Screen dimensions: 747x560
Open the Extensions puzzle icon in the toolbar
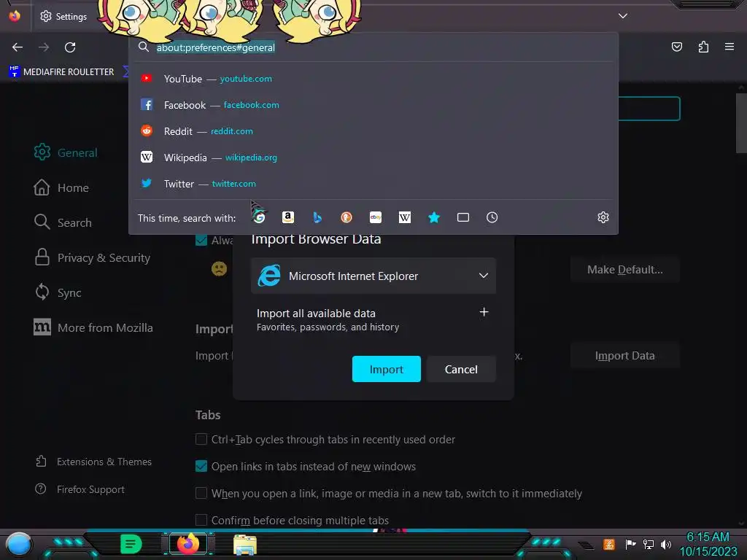coord(703,47)
